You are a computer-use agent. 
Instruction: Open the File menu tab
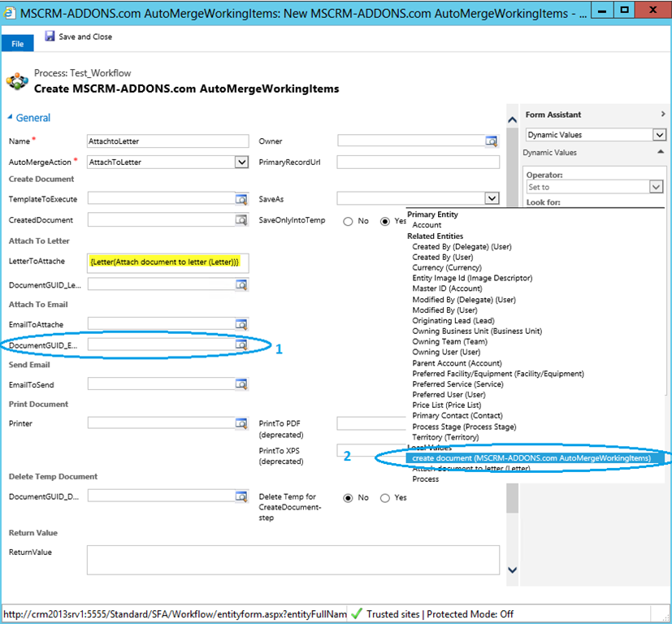[x=18, y=44]
